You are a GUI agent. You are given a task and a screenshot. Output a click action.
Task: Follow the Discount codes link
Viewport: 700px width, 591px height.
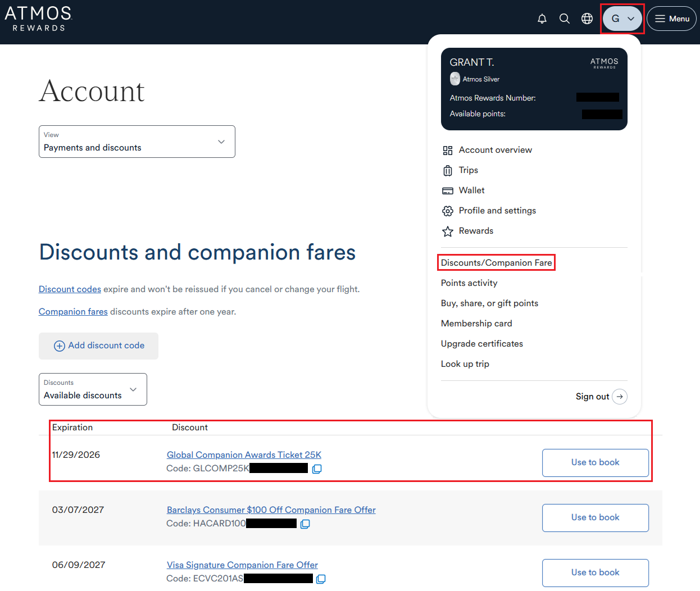70,289
